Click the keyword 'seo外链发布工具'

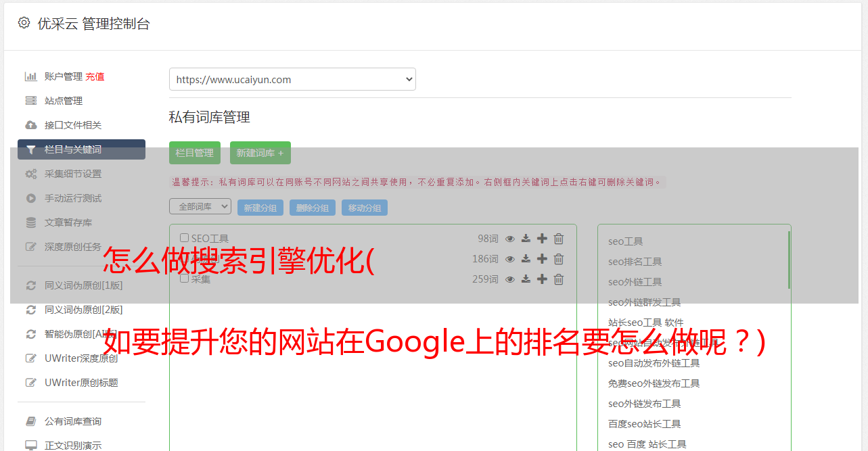click(645, 404)
